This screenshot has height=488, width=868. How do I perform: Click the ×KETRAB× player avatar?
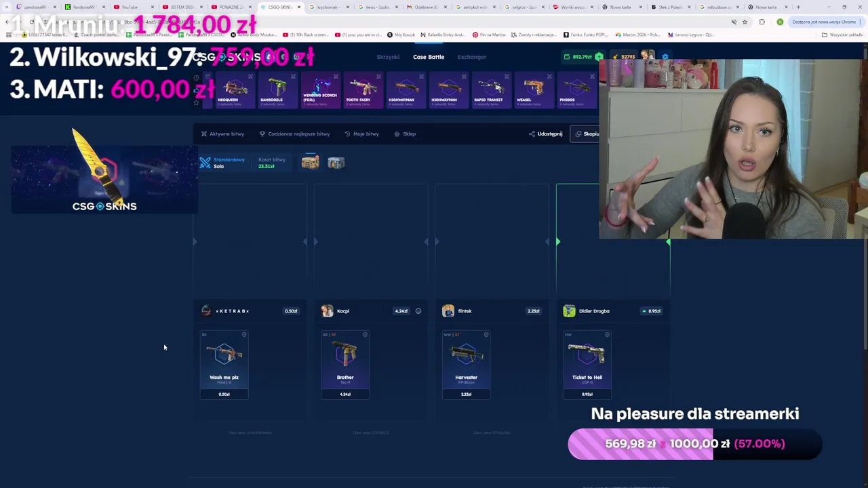206,311
